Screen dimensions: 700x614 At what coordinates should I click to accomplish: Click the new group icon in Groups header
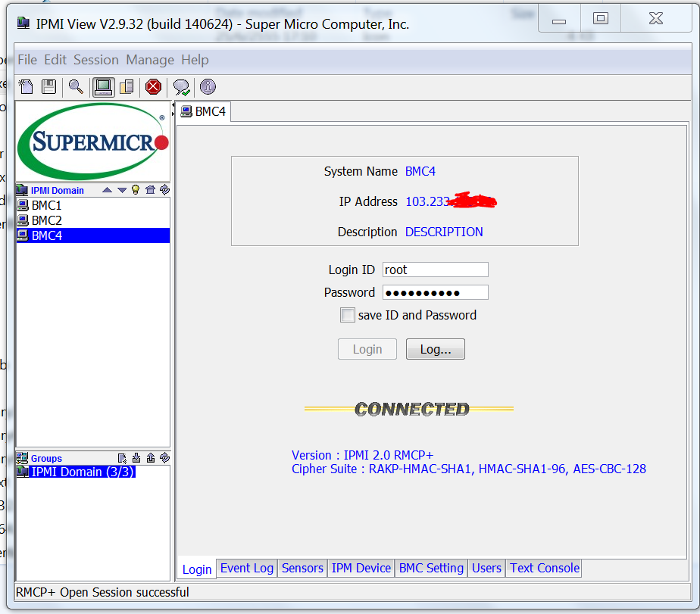click(122, 458)
